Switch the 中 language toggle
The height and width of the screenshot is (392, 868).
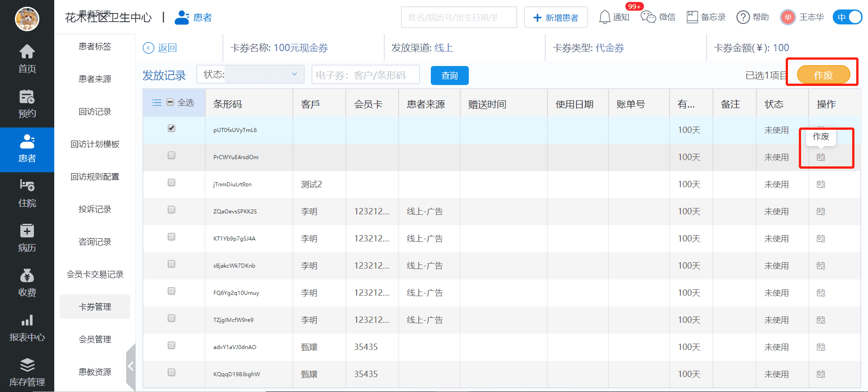click(847, 17)
